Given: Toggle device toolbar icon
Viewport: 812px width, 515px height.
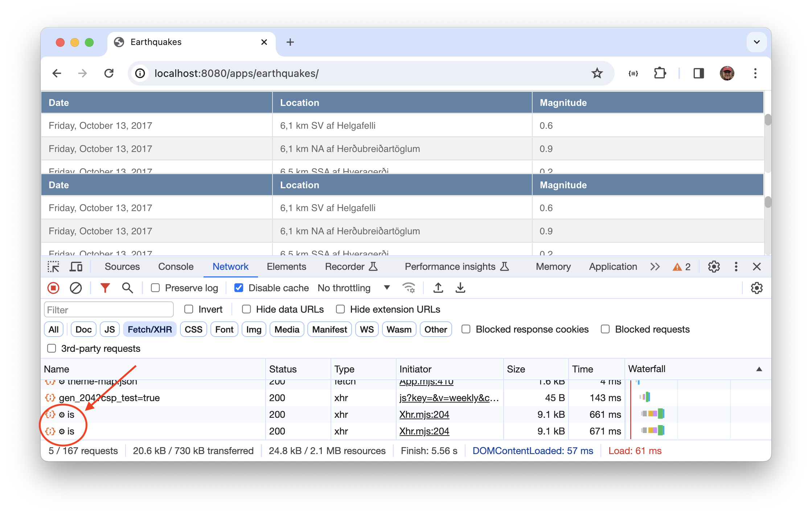Looking at the screenshot, I should pos(76,267).
